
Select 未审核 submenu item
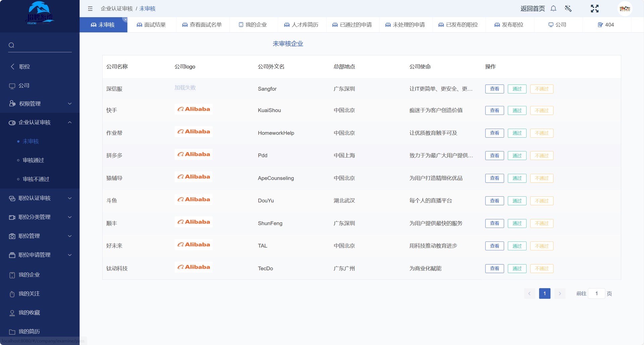[40, 141]
